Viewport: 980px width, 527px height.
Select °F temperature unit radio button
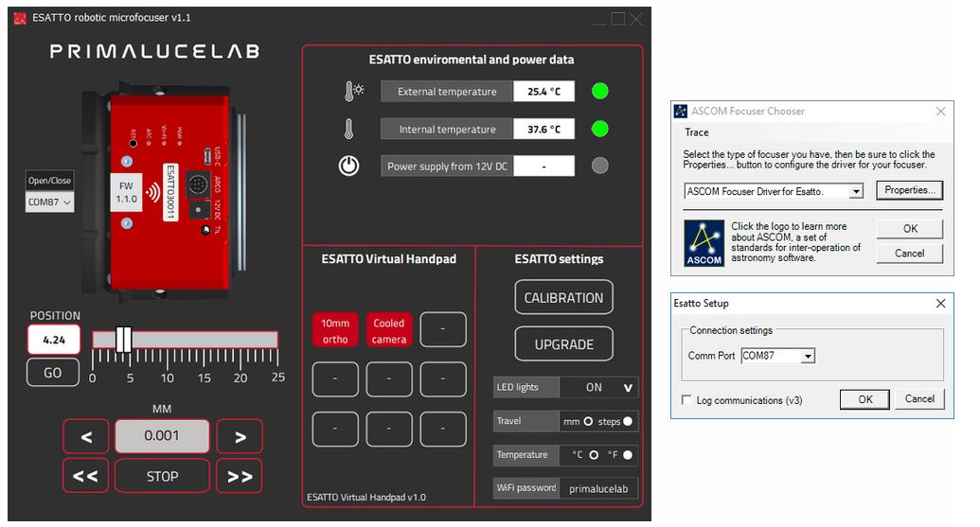(628, 454)
